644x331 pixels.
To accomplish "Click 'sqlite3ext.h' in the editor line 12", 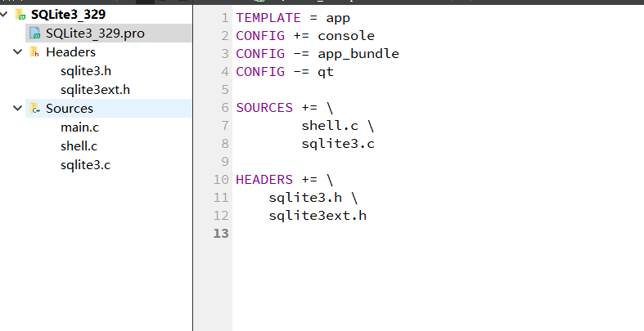I will coord(317,216).
